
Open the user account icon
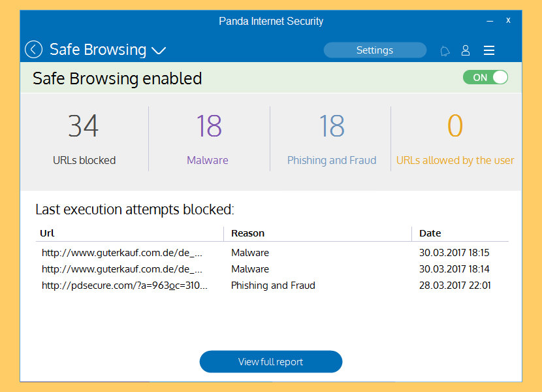pos(466,50)
